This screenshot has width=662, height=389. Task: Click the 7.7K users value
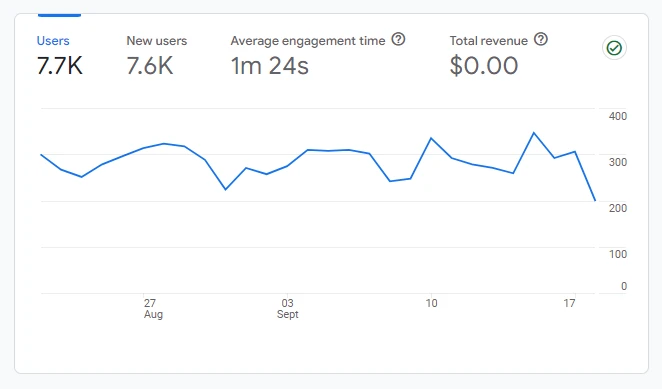coord(60,66)
